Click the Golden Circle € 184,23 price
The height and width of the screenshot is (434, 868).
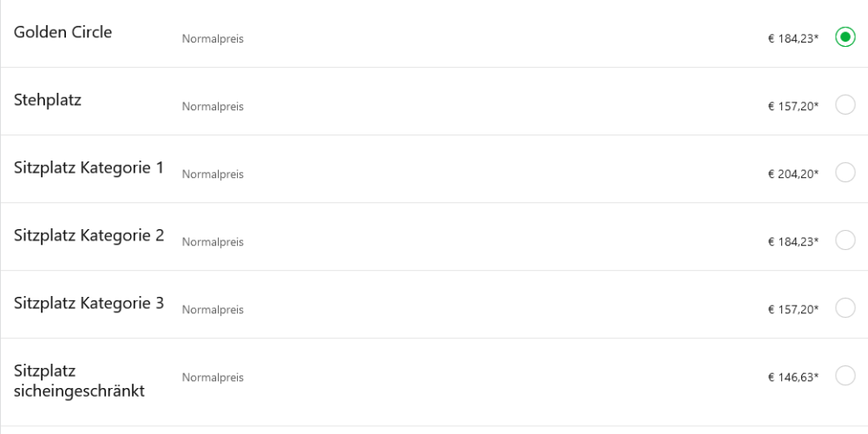pos(792,39)
